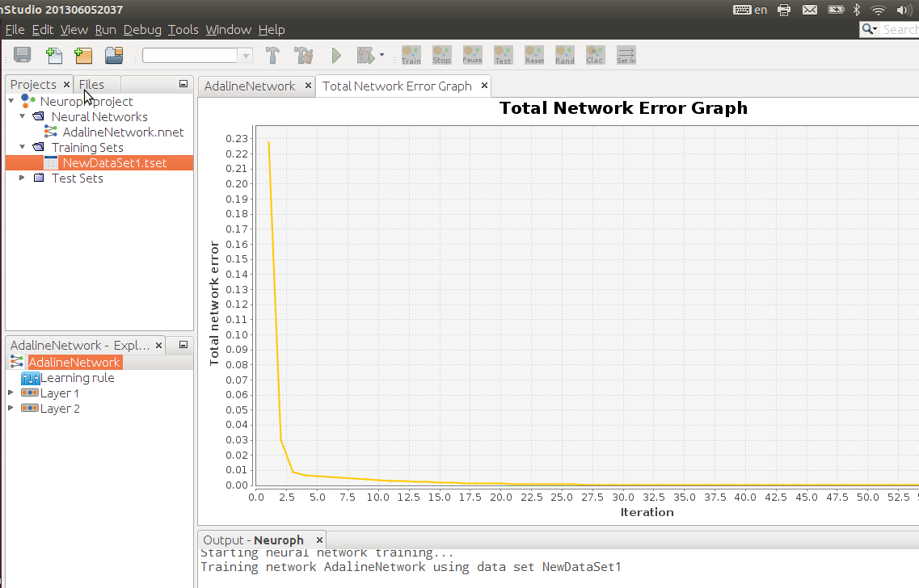Switch to the AdalineNetwork tab

click(249, 86)
